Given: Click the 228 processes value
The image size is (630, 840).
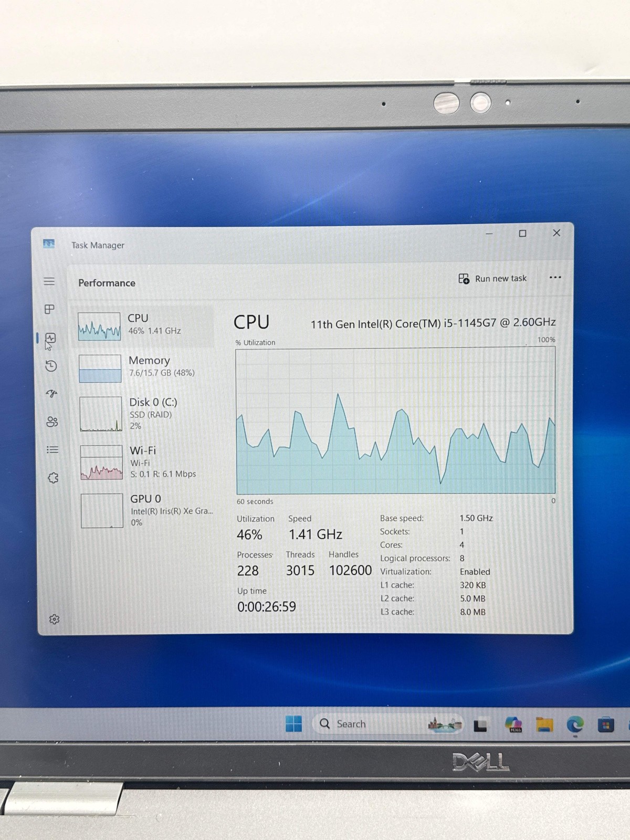Looking at the screenshot, I should pos(248,571).
